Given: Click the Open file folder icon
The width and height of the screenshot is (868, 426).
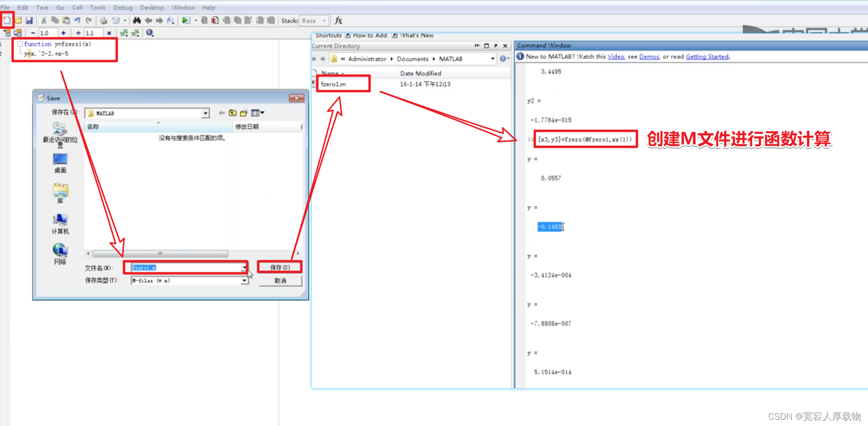Looking at the screenshot, I should point(18,20).
